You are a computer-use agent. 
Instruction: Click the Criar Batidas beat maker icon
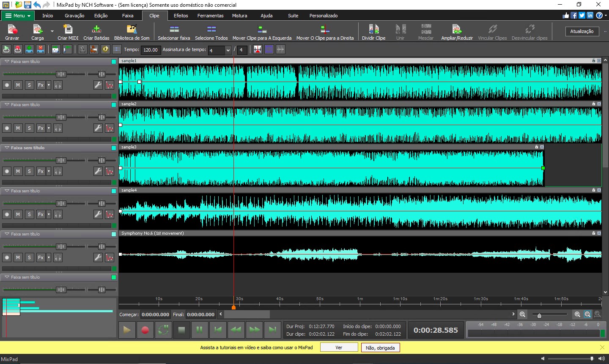pyautogui.click(x=96, y=32)
